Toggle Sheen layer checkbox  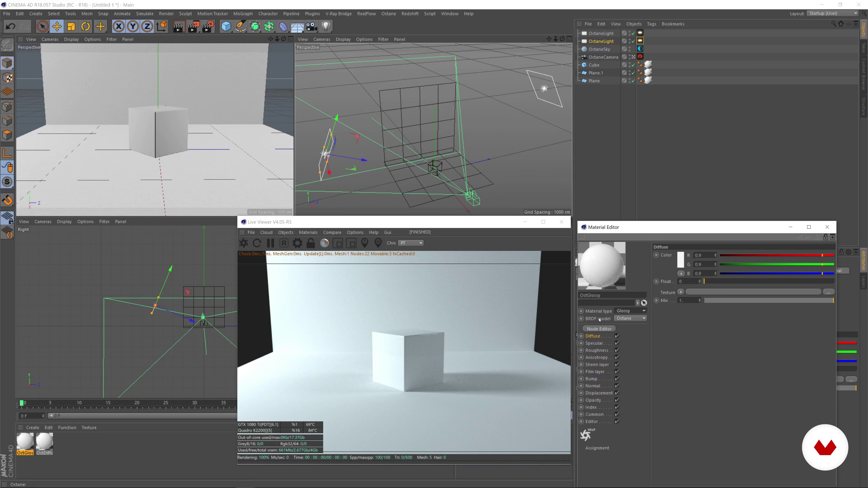pyautogui.click(x=617, y=364)
